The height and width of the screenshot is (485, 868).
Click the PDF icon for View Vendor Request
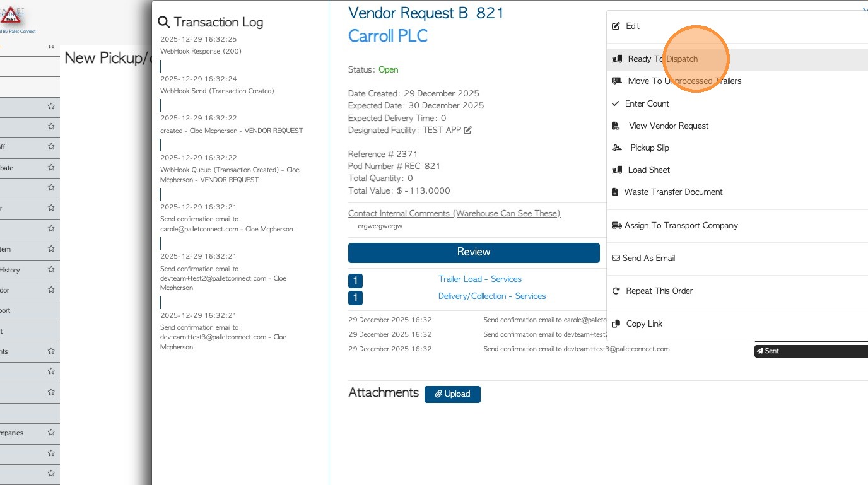pos(616,126)
